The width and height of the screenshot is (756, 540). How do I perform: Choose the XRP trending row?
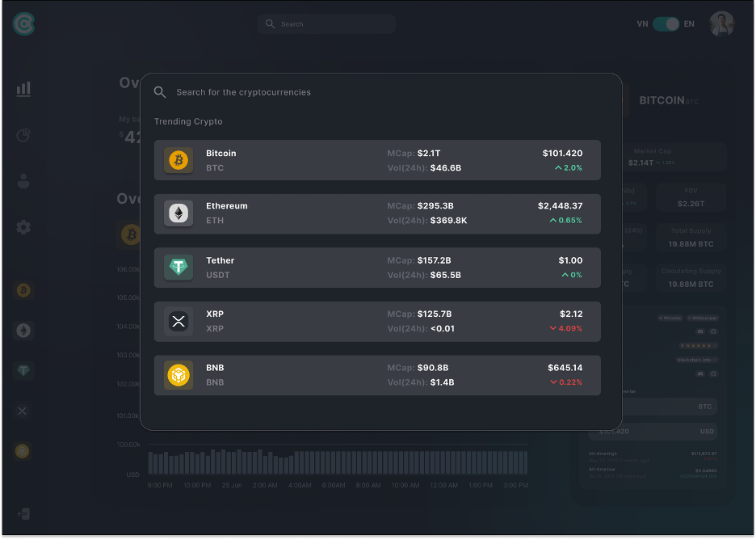pyautogui.click(x=377, y=322)
